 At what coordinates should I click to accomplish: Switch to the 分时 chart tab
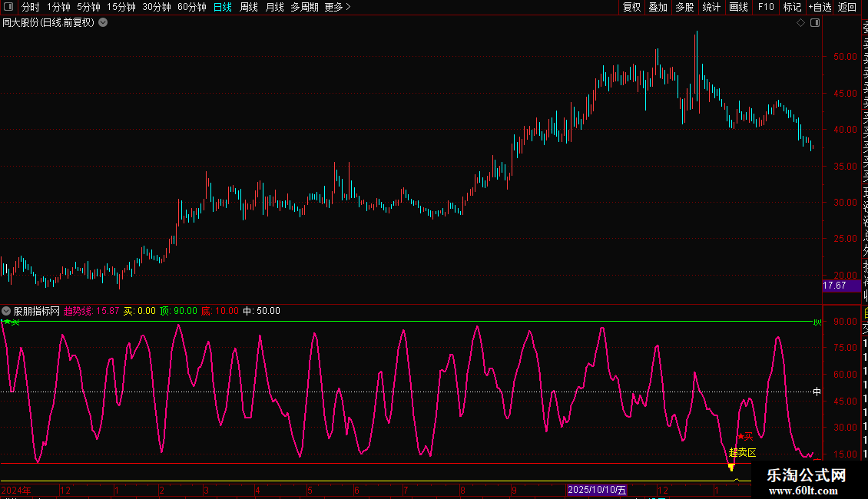click(x=30, y=7)
